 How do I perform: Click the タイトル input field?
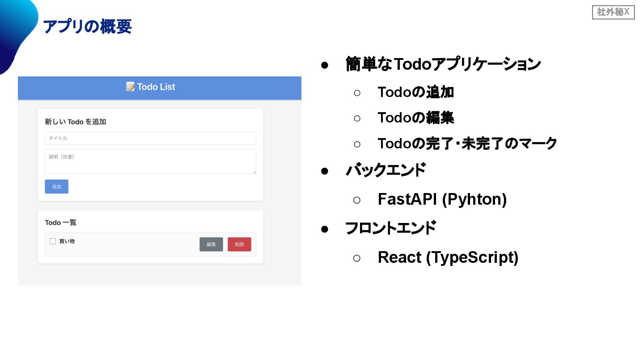tap(150, 138)
